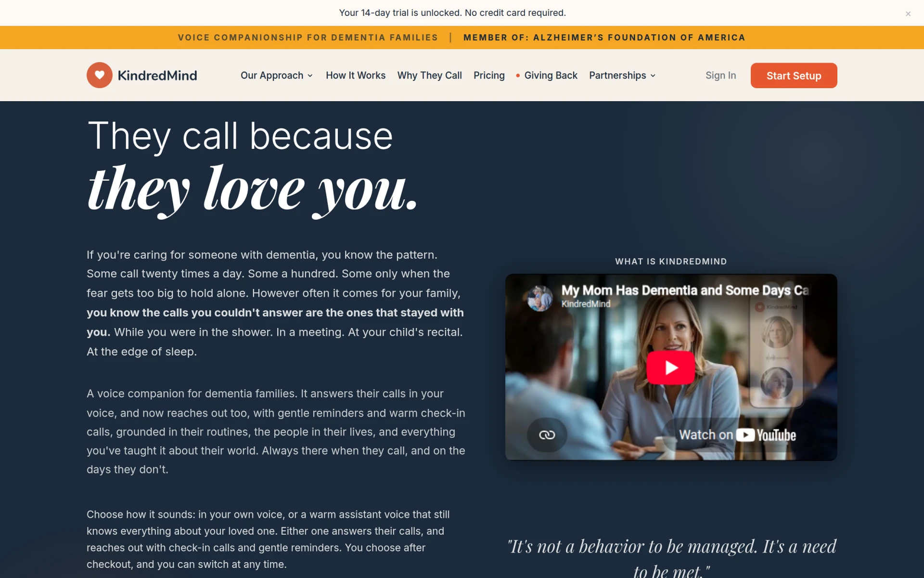Click the '14-day trial is unlocked' notice text
Screen dimensions: 924x578
pyautogui.click(x=452, y=13)
